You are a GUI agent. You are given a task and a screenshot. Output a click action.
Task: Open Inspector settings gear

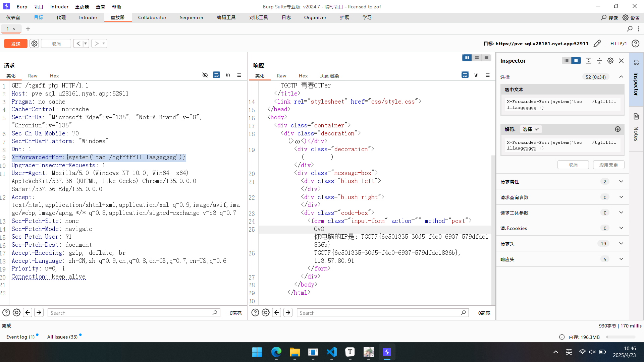(610, 61)
